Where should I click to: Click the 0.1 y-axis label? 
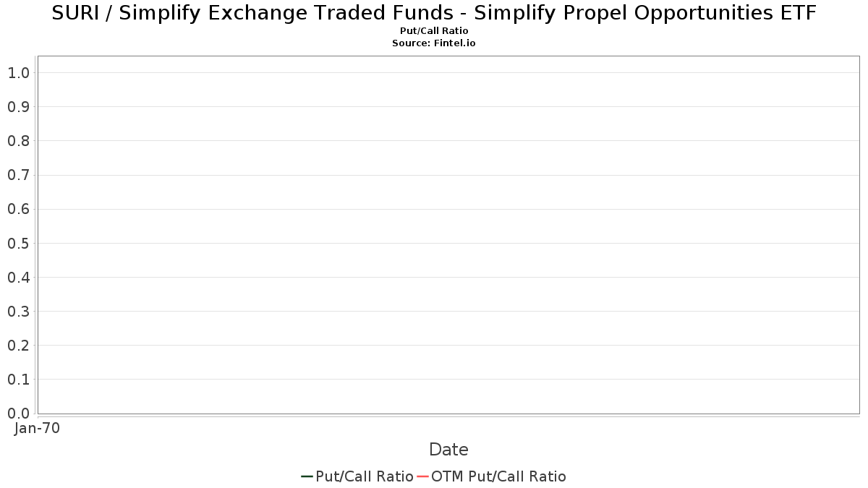click(18, 379)
